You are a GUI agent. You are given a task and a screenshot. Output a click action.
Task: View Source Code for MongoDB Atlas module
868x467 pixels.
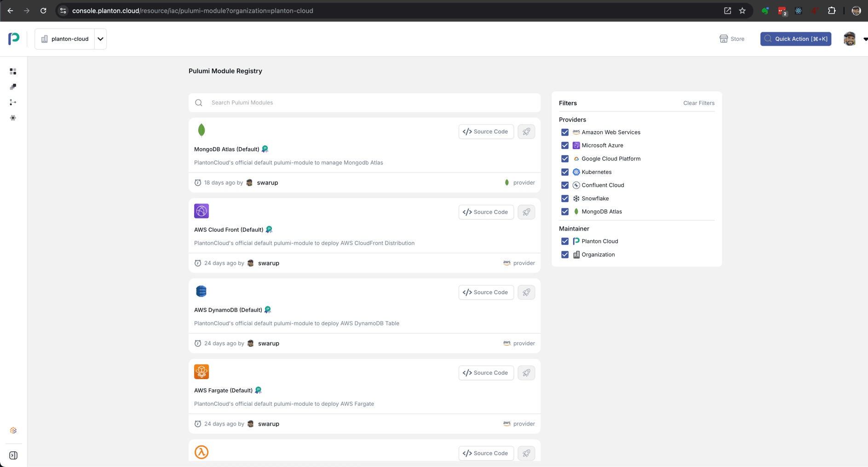[486, 132]
